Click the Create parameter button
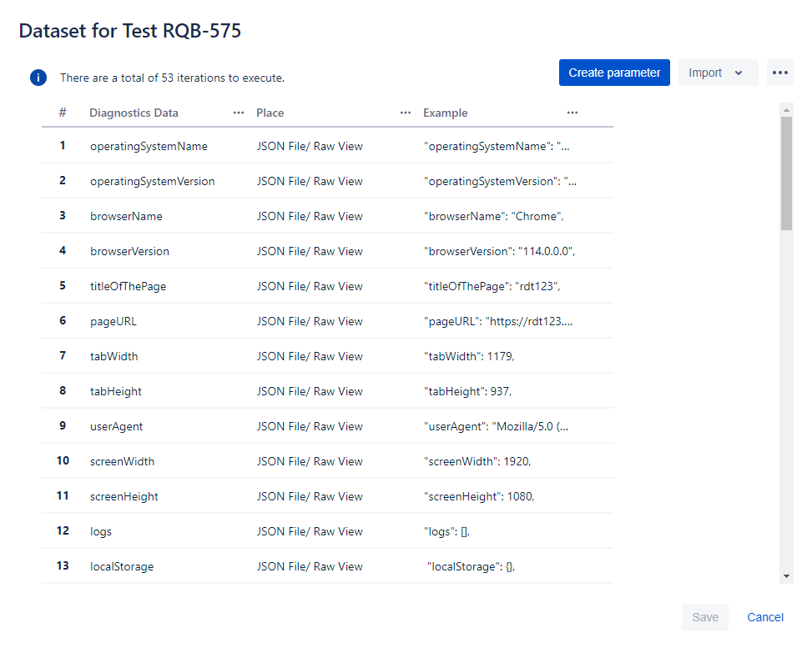 pyautogui.click(x=614, y=73)
